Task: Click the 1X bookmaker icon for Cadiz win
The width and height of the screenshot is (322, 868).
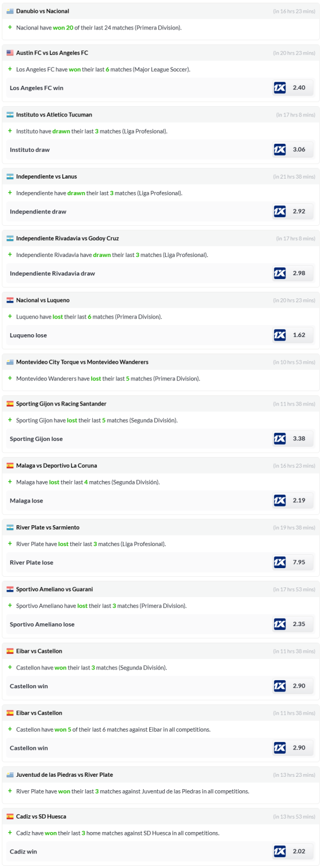Action: [280, 851]
